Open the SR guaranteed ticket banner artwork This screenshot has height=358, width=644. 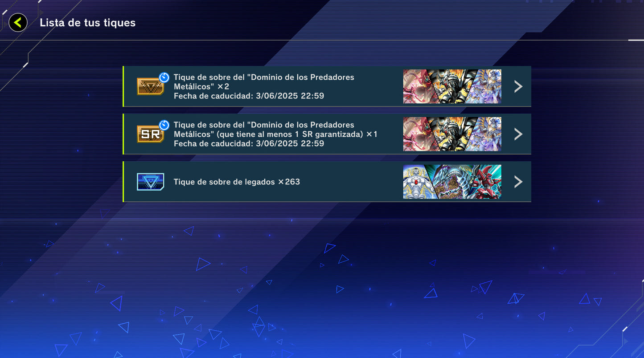pos(452,134)
